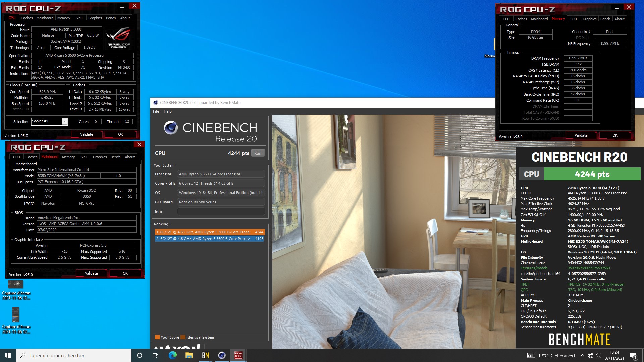Open notification center icon
The height and width of the screenshot is (362, 644).
pos(633,356)
